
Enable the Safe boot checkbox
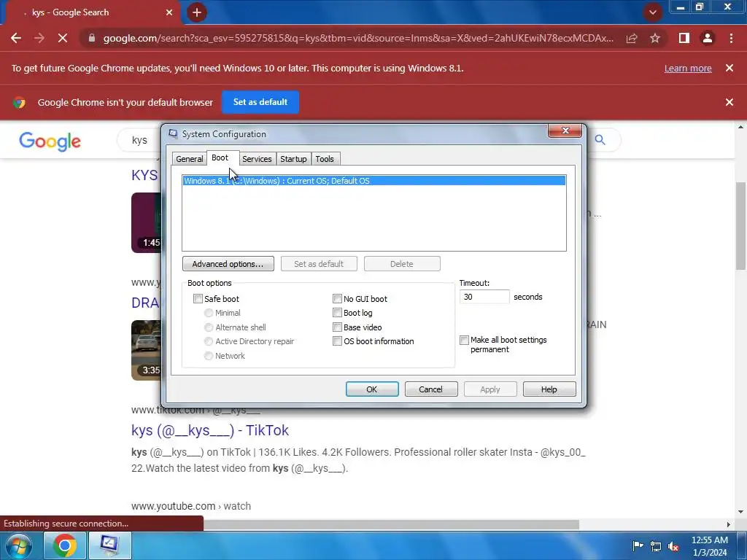click(x=198, y=298)
